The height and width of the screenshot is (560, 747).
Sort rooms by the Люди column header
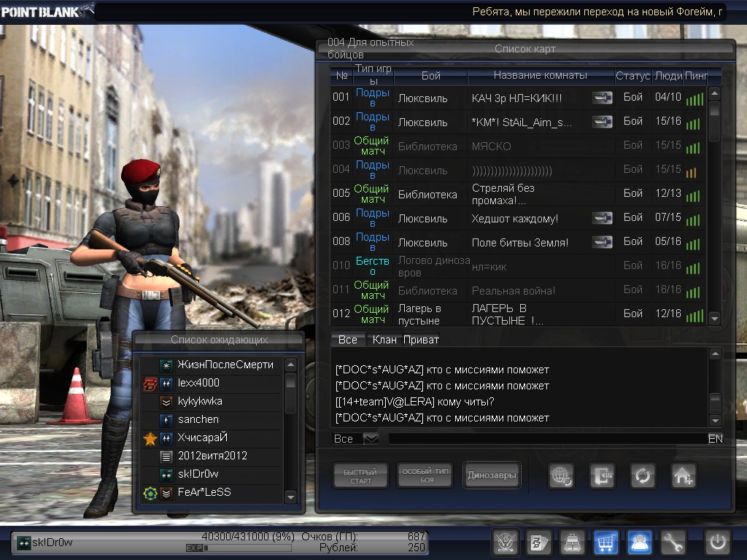[x=668, y=75]
